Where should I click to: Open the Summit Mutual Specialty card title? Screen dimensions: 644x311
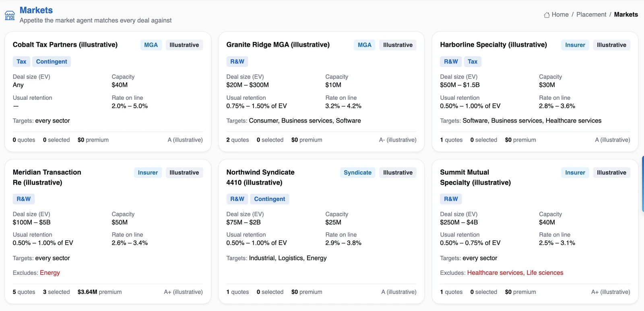pyautogui.click(x=475, y=177)
